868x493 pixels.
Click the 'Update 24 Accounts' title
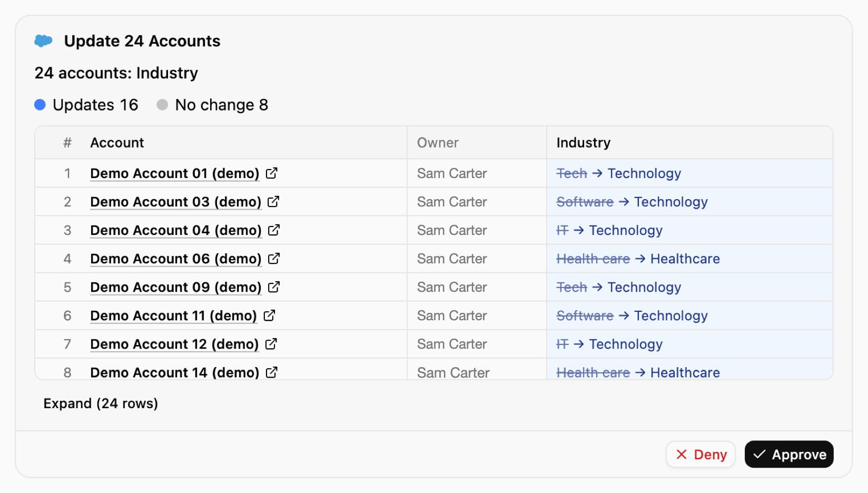142,41
